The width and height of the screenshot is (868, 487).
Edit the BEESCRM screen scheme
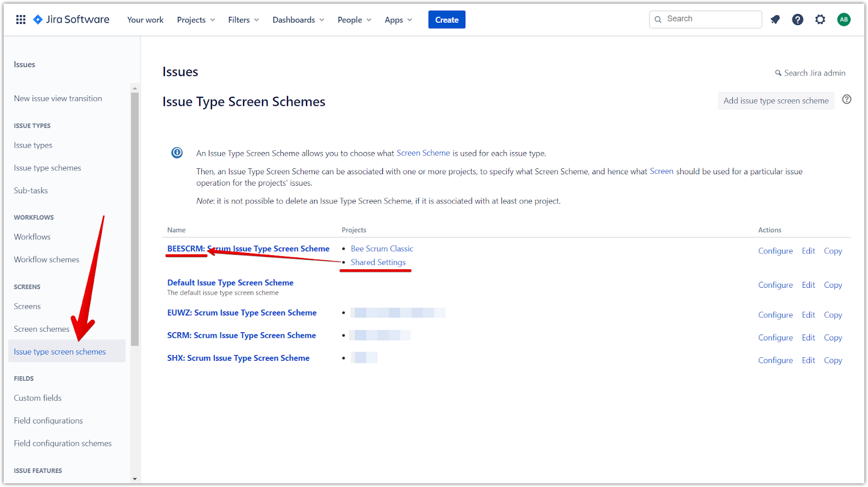808,251
